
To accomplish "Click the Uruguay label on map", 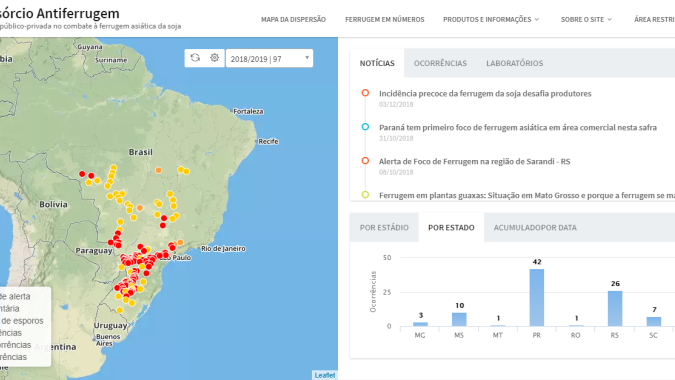I will point(111,325).
